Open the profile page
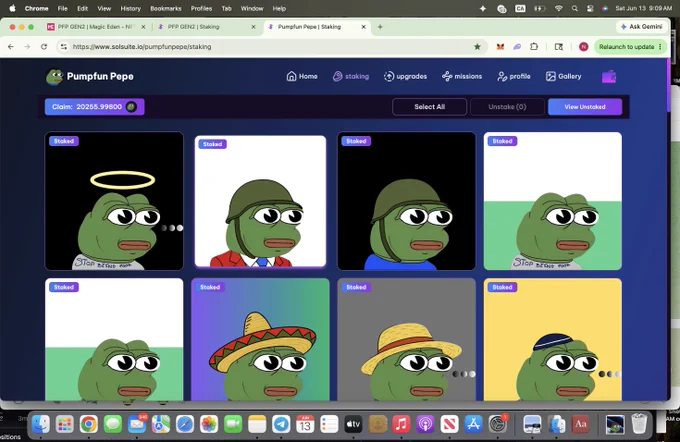 tap(514, 76)
